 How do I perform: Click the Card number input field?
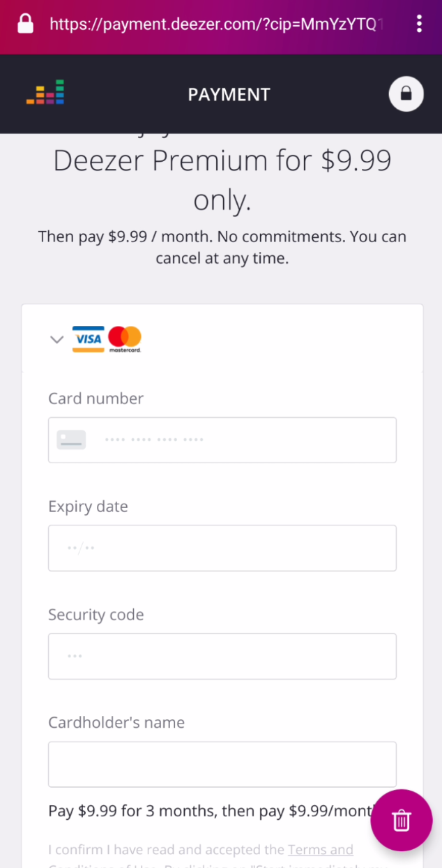[x=222, y=440]
